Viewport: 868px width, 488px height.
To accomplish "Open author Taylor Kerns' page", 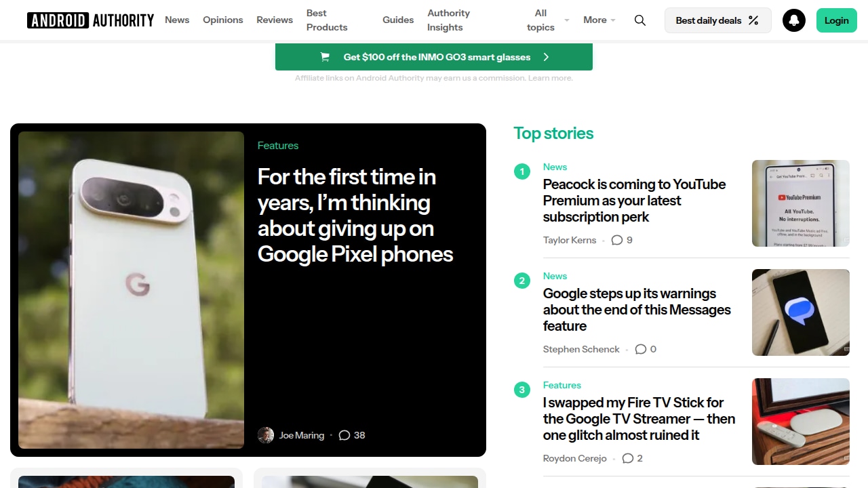I will 570,240.
